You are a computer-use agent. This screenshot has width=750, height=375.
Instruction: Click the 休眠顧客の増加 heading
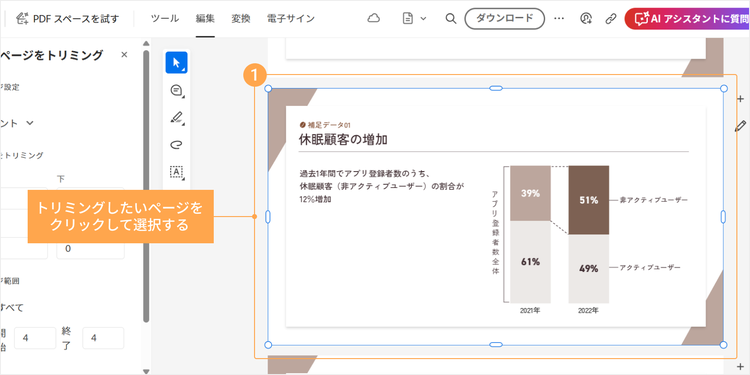coord(343,140)
